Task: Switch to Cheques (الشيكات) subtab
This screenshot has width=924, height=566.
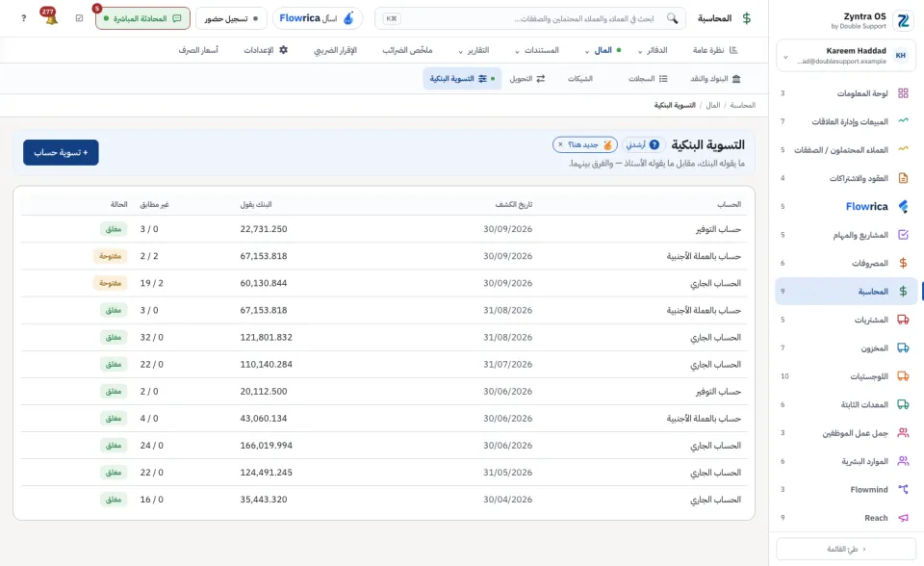Action: (x=580, y=78)
